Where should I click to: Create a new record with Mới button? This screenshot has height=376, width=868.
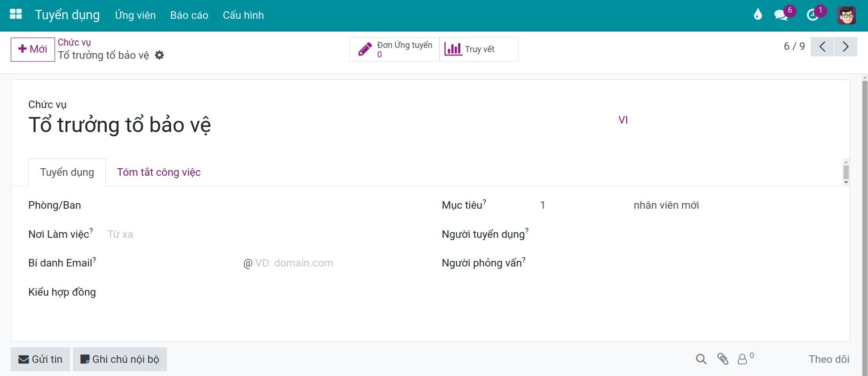33,49
